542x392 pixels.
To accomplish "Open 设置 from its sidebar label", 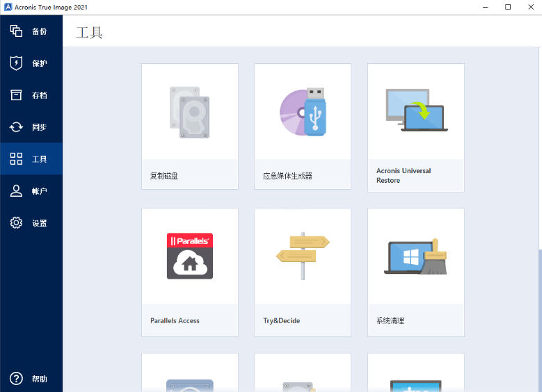I will (40, 223).
